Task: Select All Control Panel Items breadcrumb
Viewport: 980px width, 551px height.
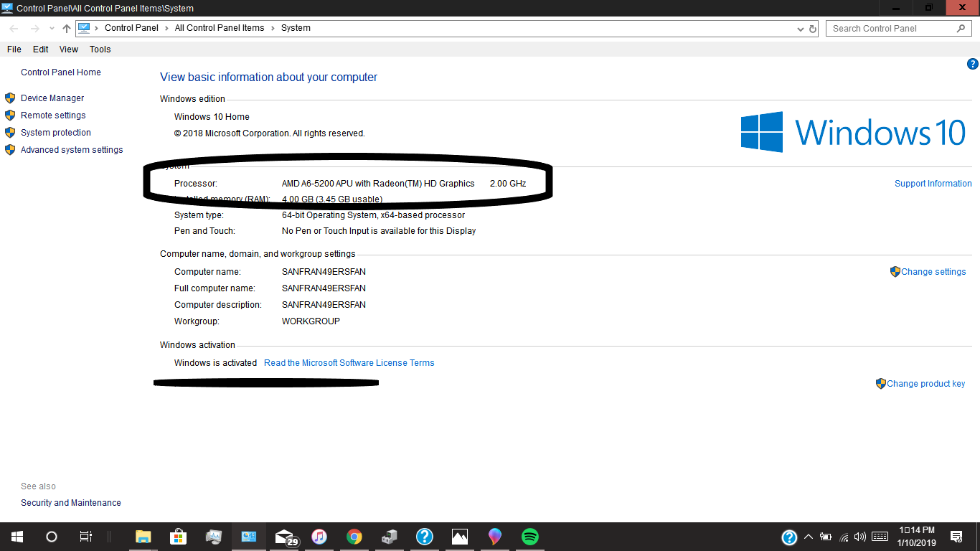Action: tap(220, 28)
